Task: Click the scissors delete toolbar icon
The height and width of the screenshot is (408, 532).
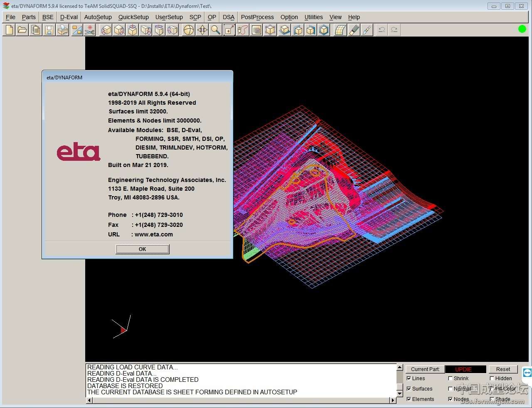Action: click(90, 30)
